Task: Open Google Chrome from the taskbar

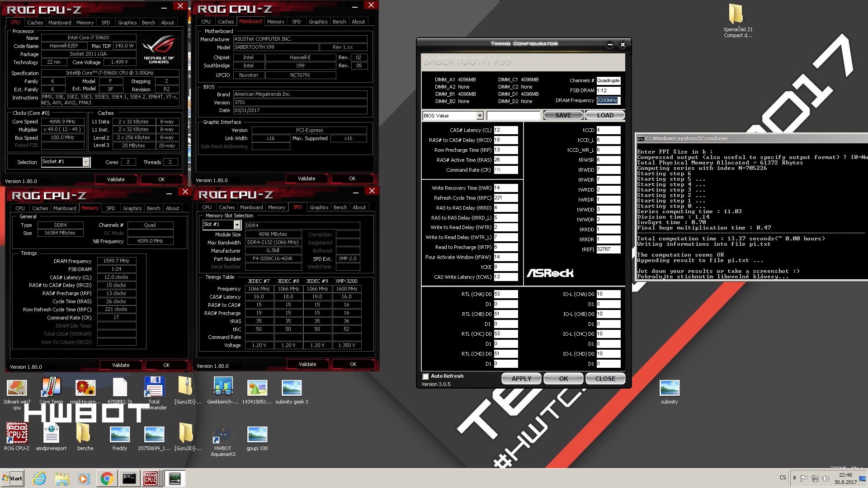Action: (107, 479)
